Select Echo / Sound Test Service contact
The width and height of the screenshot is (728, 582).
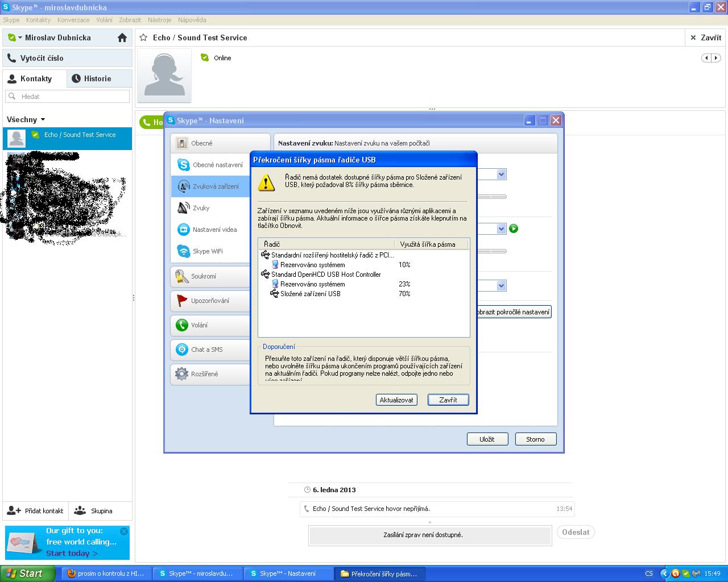point(67,139)
